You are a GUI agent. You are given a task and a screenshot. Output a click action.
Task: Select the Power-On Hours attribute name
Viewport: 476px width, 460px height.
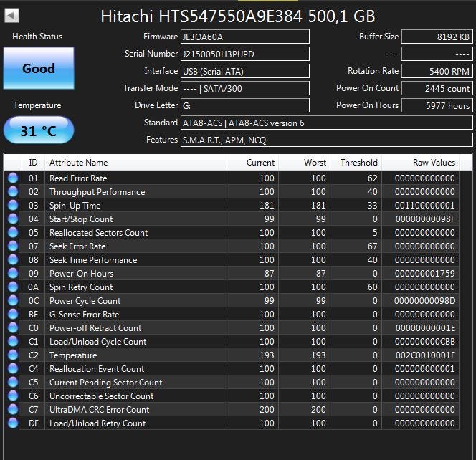click(x=81, y=274)
